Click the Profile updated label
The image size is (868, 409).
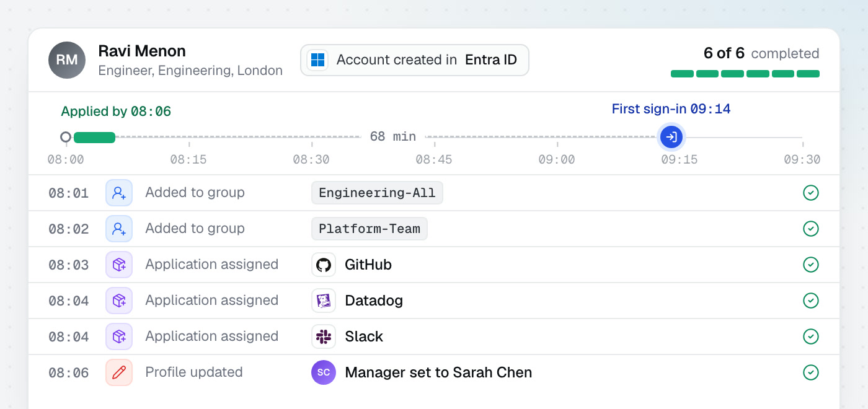194,372
